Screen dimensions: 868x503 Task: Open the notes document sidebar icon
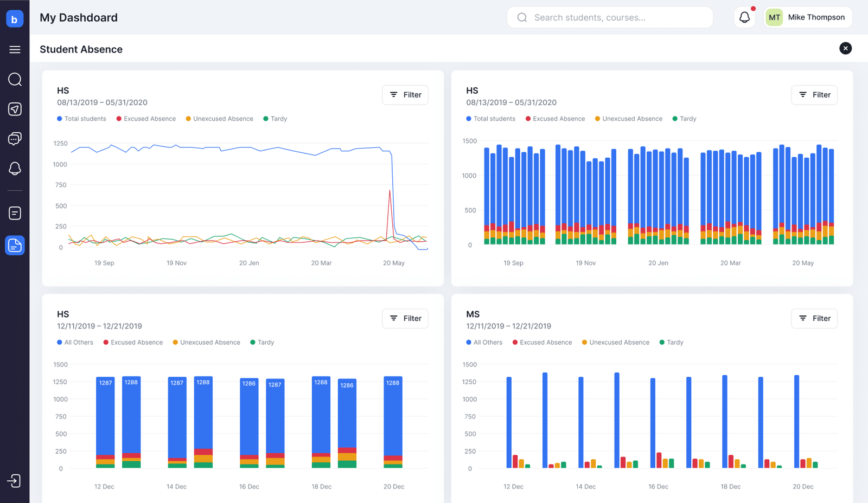coord(15,213)
